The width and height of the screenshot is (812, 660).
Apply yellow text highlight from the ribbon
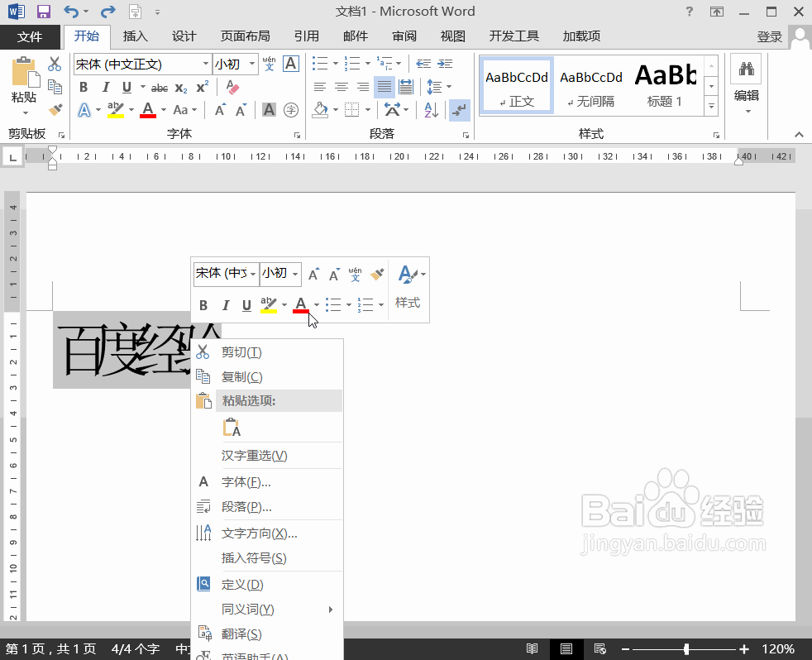click(x=116, y=108)
